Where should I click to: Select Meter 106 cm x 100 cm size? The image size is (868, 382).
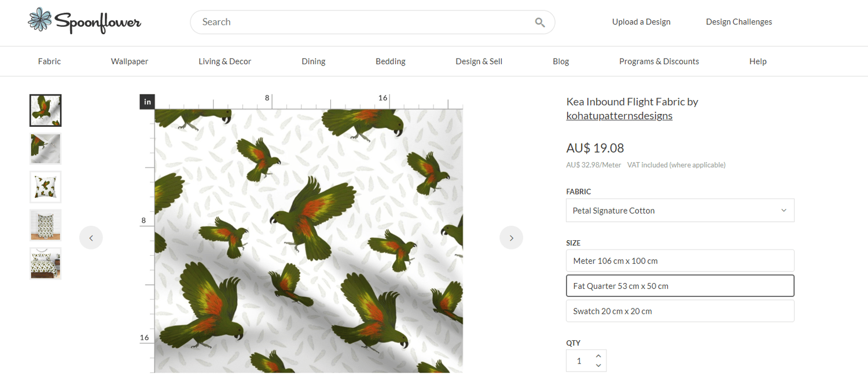680,261
